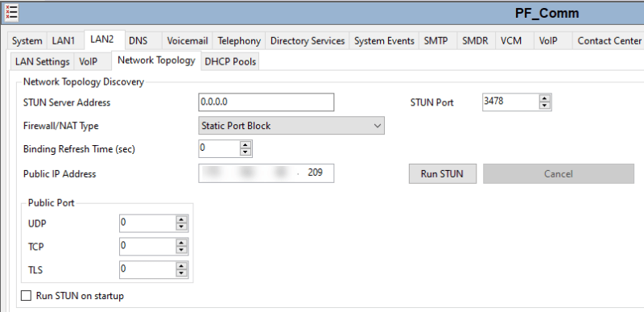Open the System tab
This screenshot has height=312, width=644.
coord(27,41)
